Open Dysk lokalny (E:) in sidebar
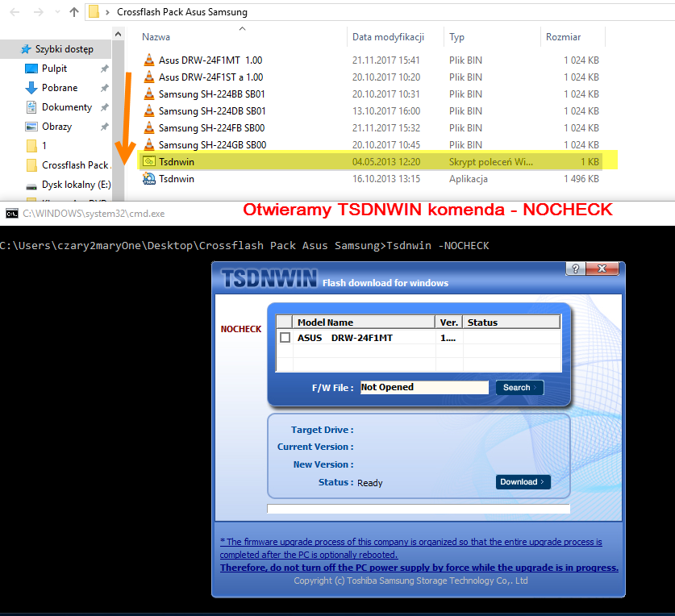Screen dimensions: 675x616 pyautogui.click(x=76, y=185)
